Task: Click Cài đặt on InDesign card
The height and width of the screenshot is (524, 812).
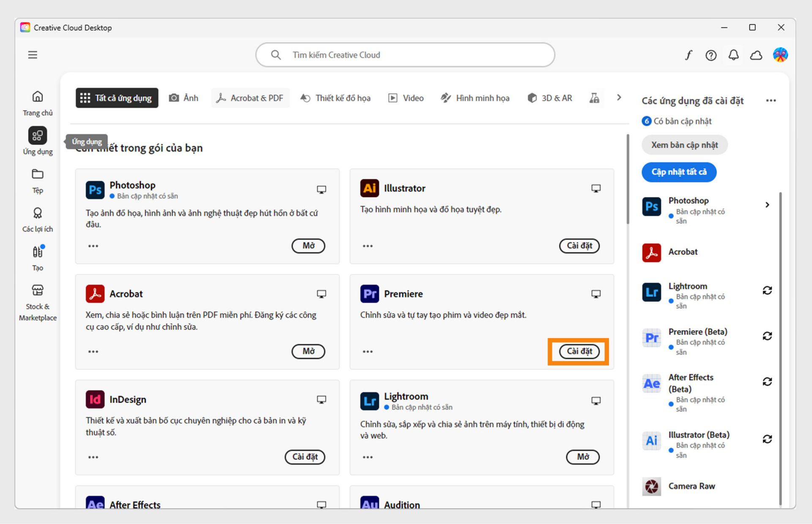Action: (x=305, y=457)
